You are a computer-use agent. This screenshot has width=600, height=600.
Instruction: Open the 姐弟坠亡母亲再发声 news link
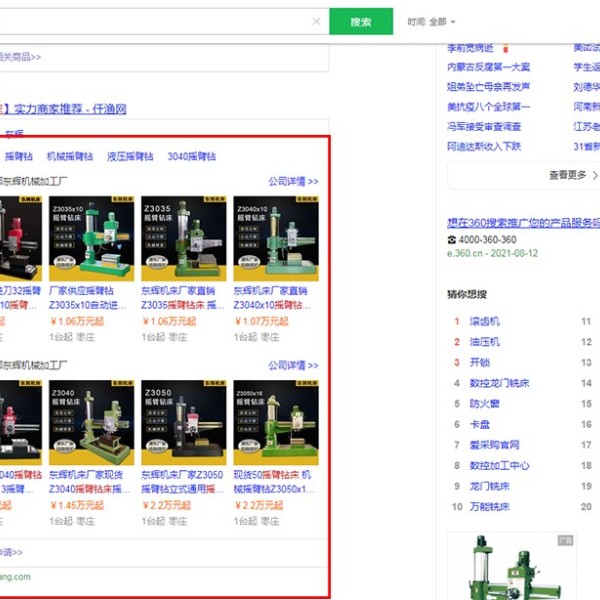tap(489, 87)
